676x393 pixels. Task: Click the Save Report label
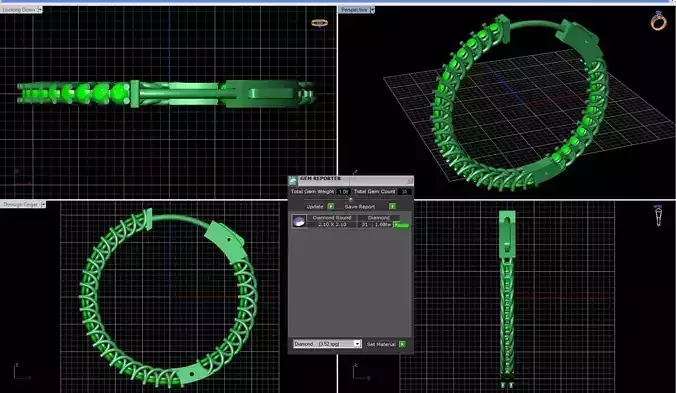360,207
